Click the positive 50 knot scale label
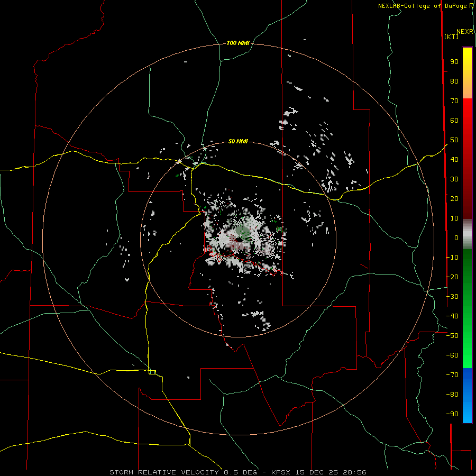 tap(454, 140)
